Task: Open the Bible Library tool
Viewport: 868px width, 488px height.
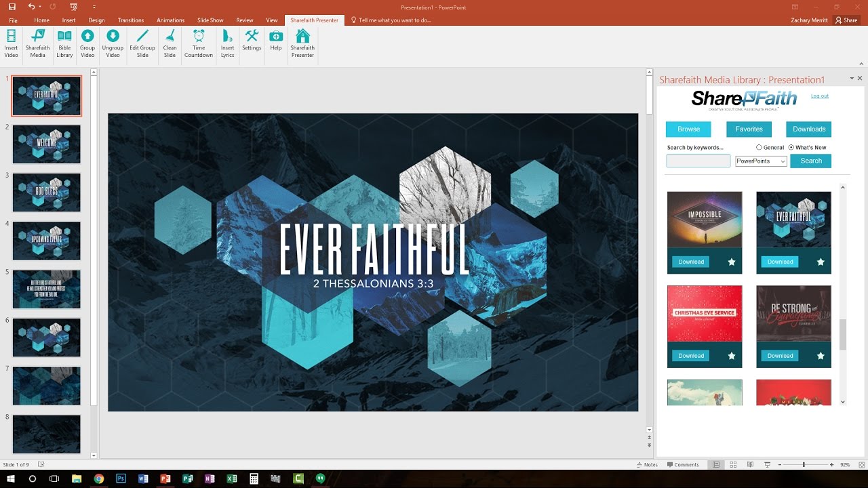Action: (x=64, y=43)
